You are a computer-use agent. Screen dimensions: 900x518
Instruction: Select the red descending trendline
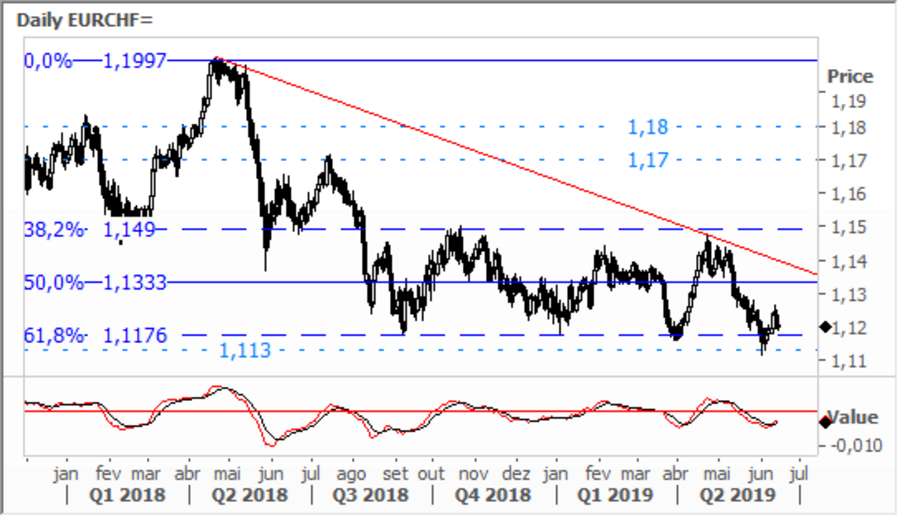(517, 168)
